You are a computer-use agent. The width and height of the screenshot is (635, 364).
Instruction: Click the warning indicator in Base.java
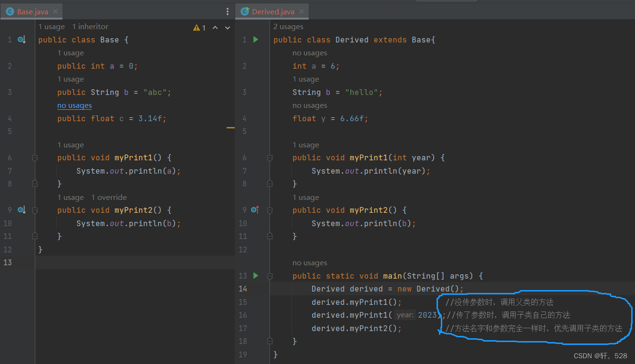tap(199, 28)
